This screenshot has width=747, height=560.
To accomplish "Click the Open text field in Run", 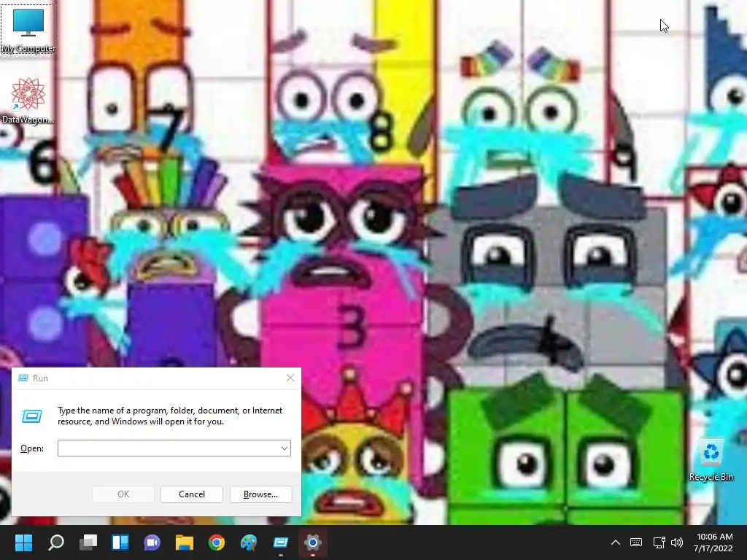I will [x=174, y=448].
